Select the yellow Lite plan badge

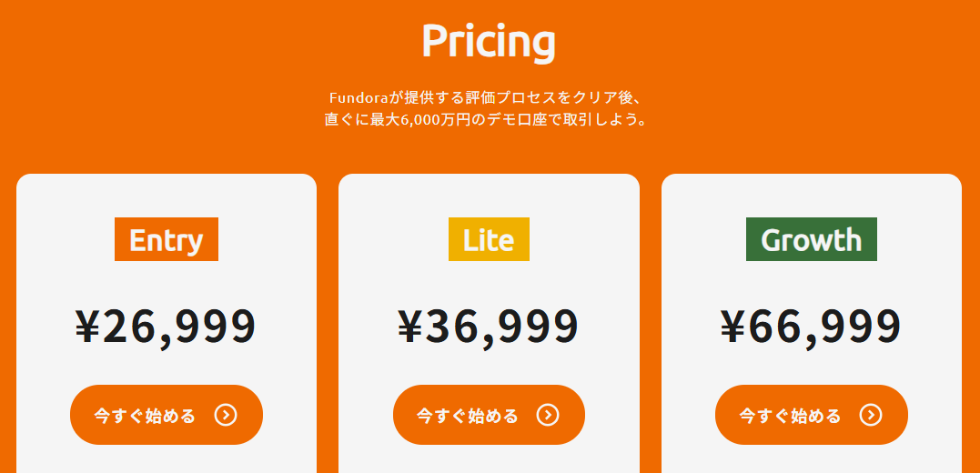click(x=489, y=239)
